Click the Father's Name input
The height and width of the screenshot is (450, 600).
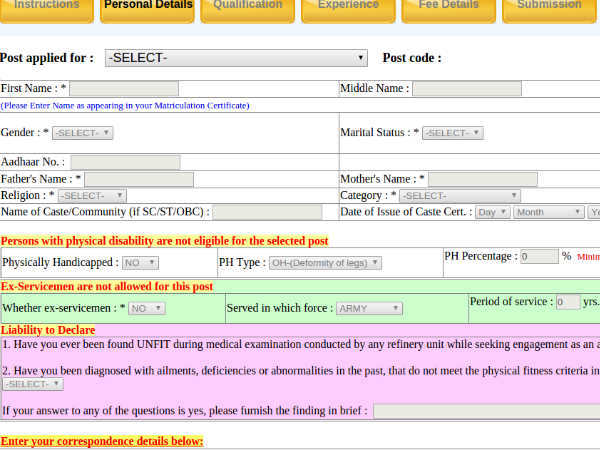(139, 179)
